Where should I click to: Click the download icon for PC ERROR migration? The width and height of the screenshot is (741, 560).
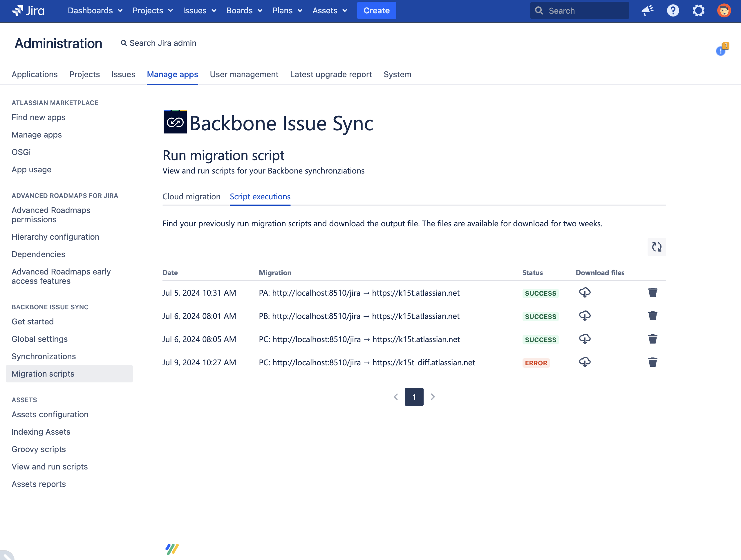584,362
